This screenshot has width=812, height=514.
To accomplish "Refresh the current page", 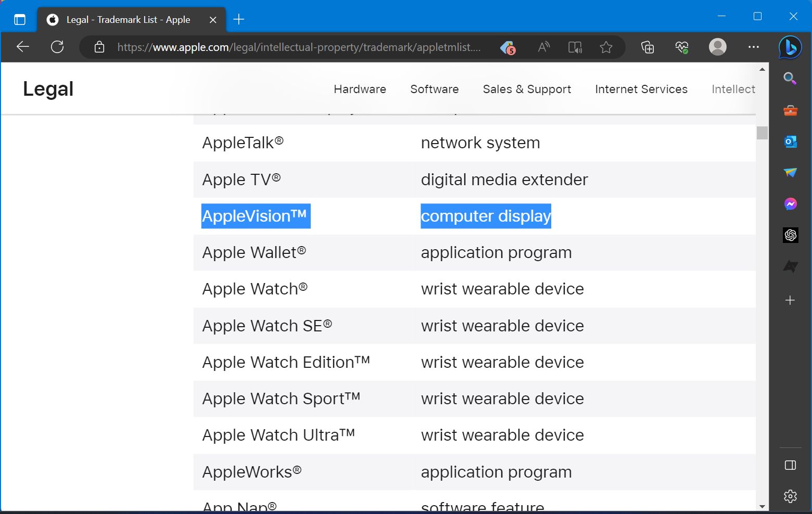I will [x=57, y=47].
